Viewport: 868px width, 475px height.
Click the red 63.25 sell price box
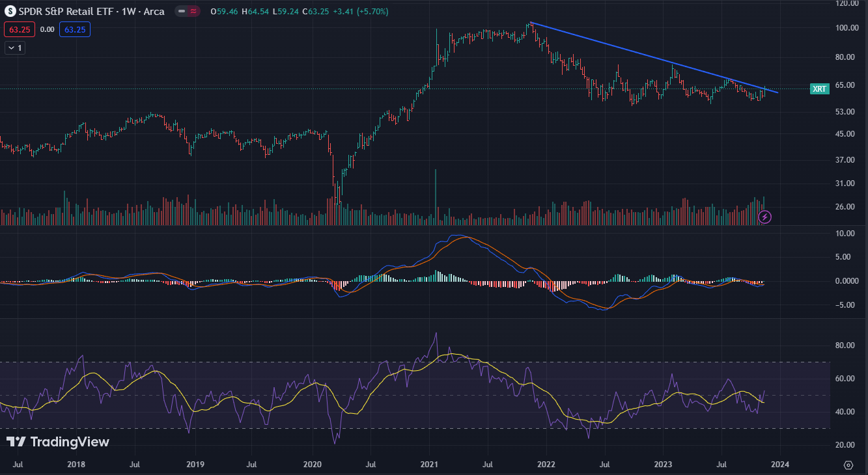point(19,29)
